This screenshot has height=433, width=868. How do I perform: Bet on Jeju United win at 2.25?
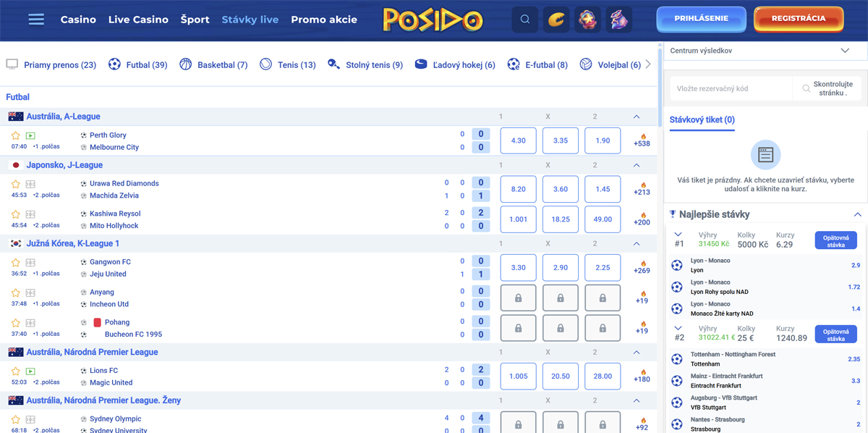[x=603, y=268]
